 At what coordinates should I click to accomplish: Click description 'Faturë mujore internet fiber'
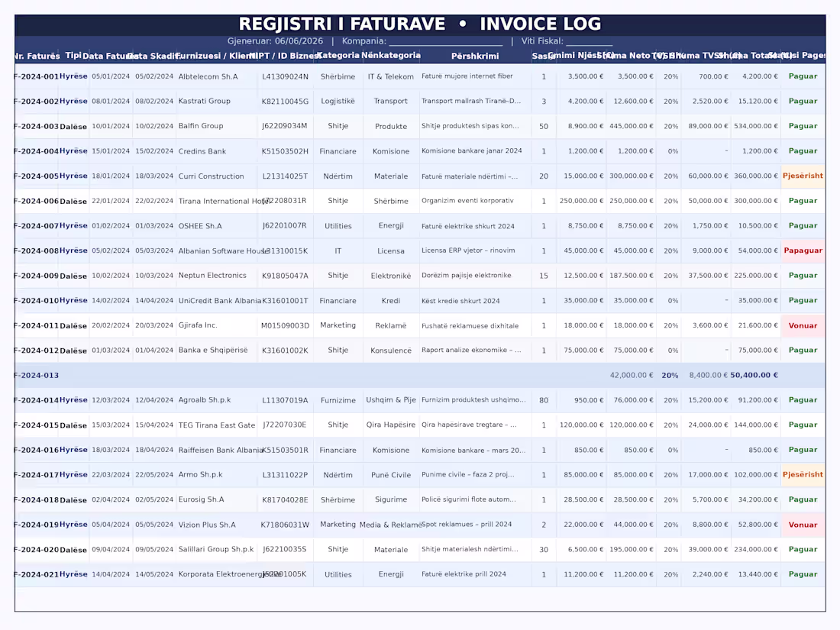pos(467,76)
